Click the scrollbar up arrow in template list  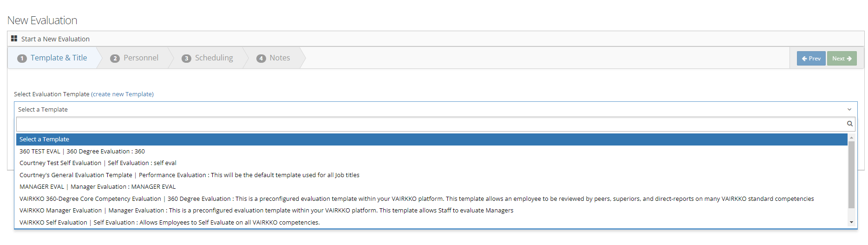pyautogui.click(x=851, y=138)
